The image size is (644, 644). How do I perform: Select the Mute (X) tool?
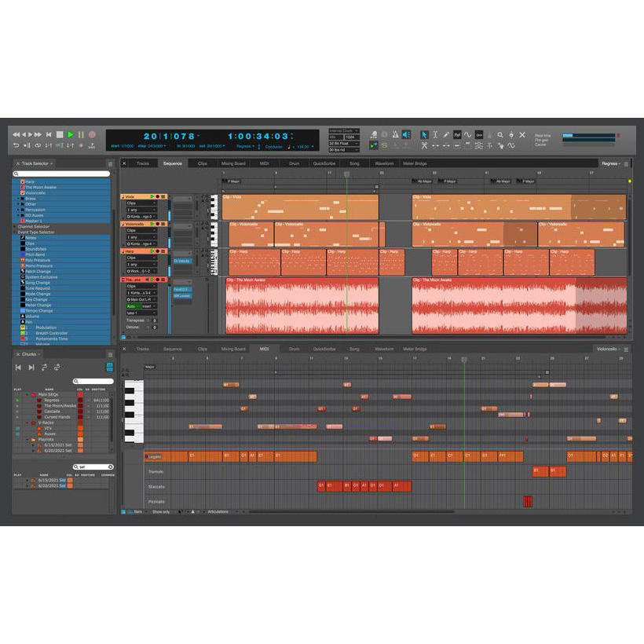(x=522, y=135)
